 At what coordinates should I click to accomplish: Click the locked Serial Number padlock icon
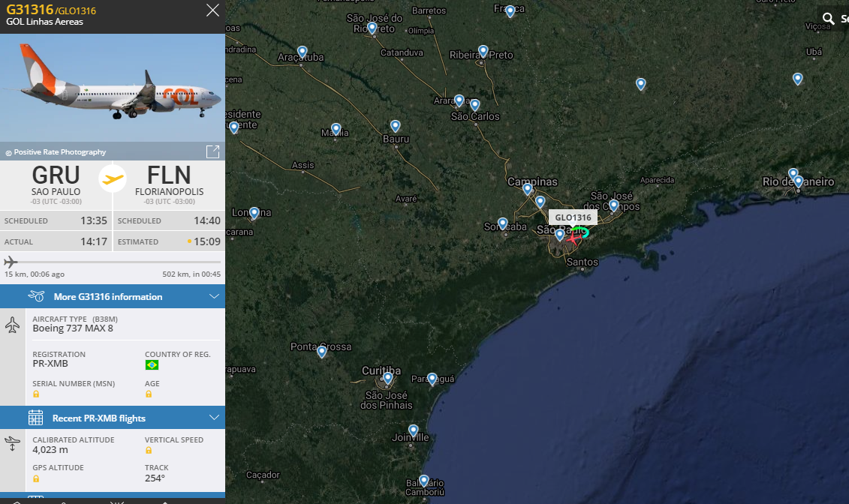[x=36, y=394]
